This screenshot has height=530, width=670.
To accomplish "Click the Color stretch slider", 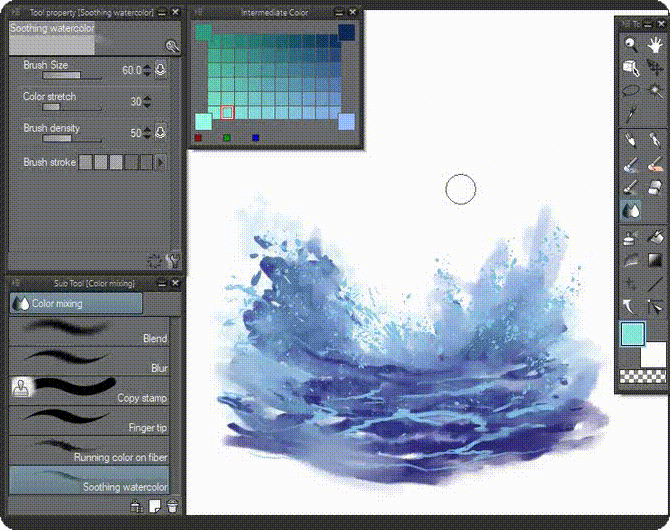I will (72, 107).
